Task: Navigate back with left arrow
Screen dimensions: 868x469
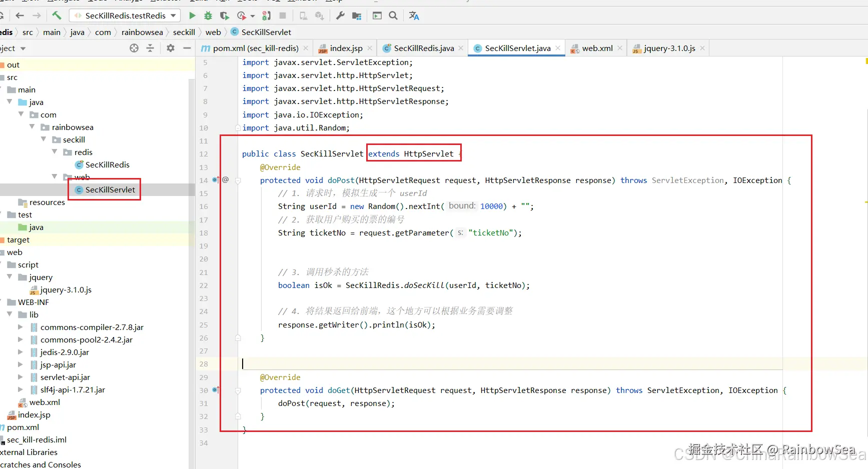Action: pyautogui.click(x=20, y=16)
